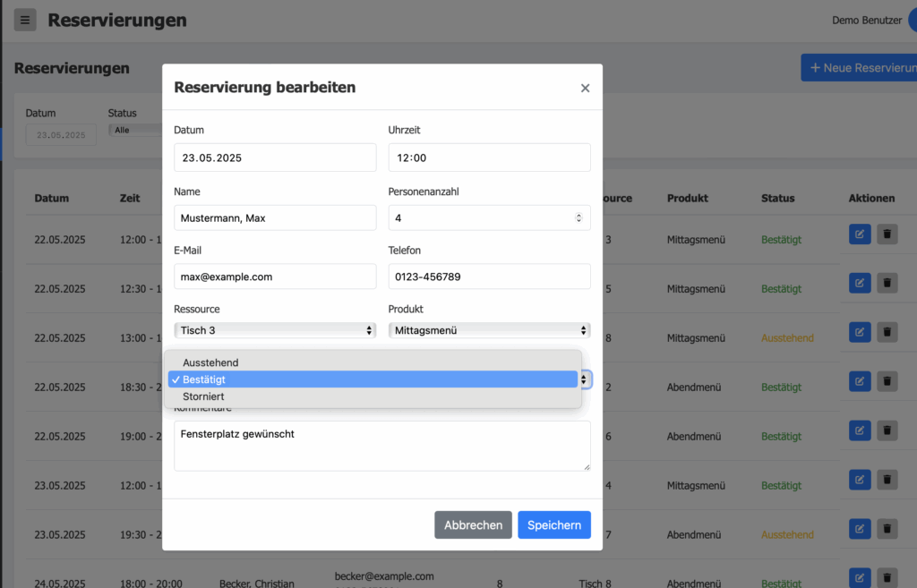Edit the 22.05.2025 13:00 Ausstehend reservation
Image resolution: width=917 pixels, height=588 pixels.
click(860, 332)
